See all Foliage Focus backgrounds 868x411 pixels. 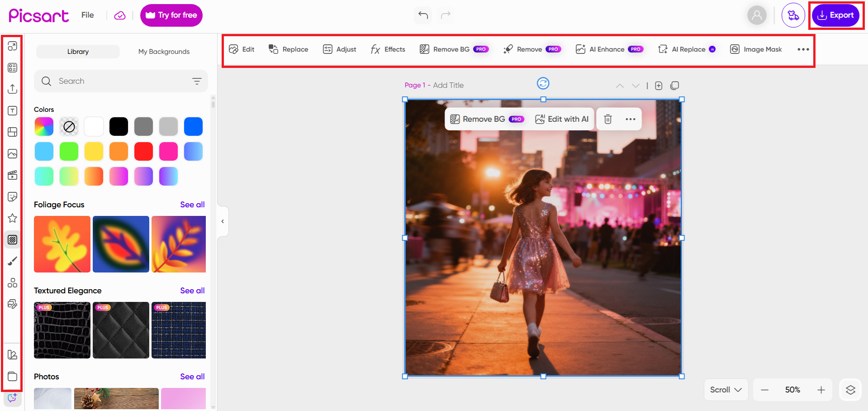pyautogui.click(x=192, y=205)
